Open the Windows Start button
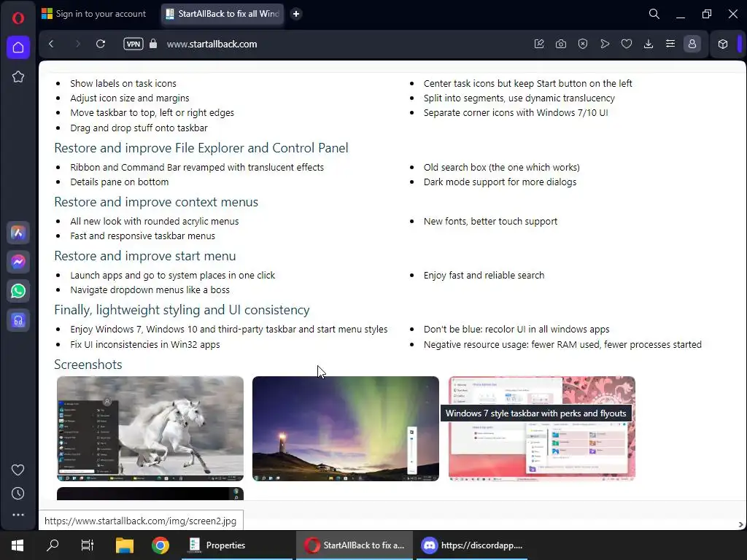The height and width of the screenshot is (560, 747). coord(18,545)
